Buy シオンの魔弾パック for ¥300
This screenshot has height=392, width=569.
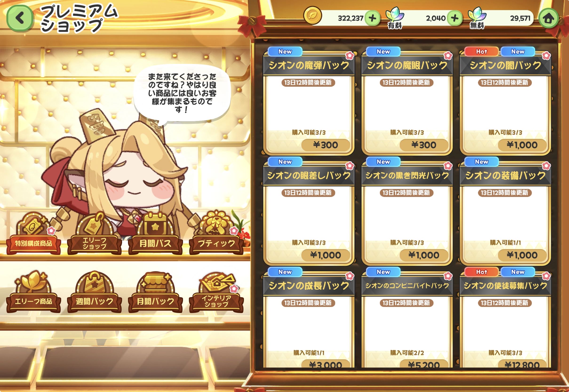pyautogui.click(x=326, y=145)
